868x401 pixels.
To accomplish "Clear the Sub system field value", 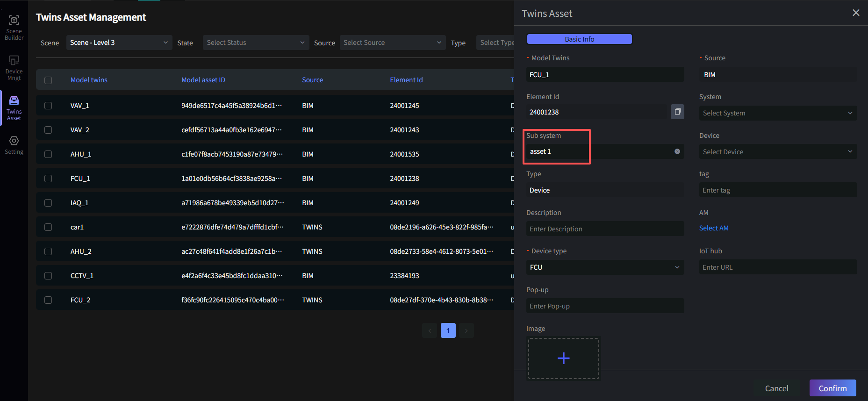I will (x=677, y=151).
